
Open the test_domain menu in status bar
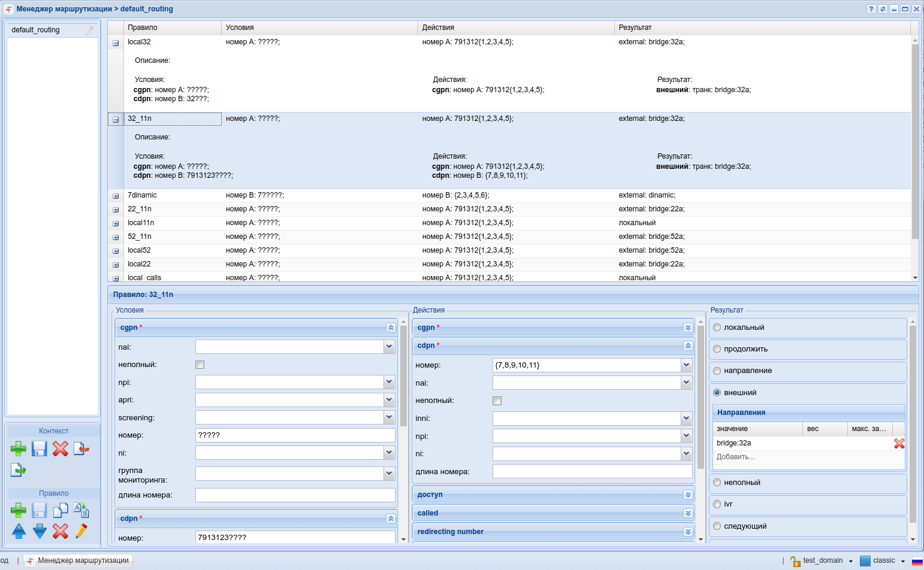click(823, 561)
